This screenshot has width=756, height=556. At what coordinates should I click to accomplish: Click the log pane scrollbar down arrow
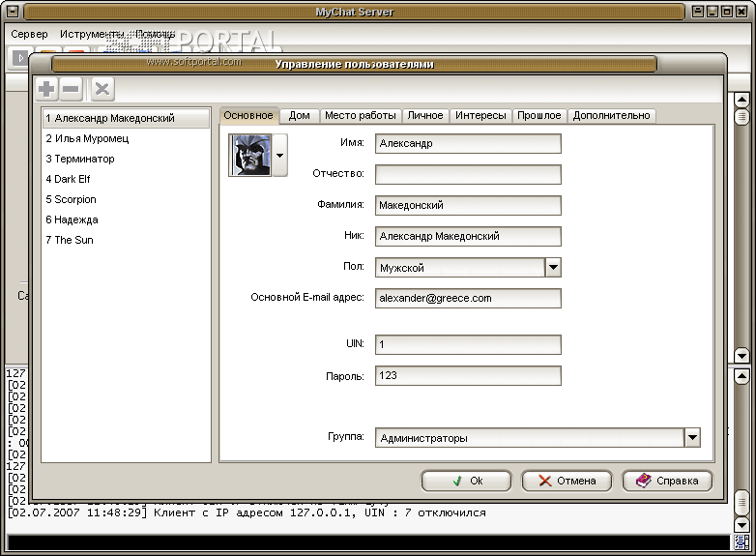coord(741,525)
